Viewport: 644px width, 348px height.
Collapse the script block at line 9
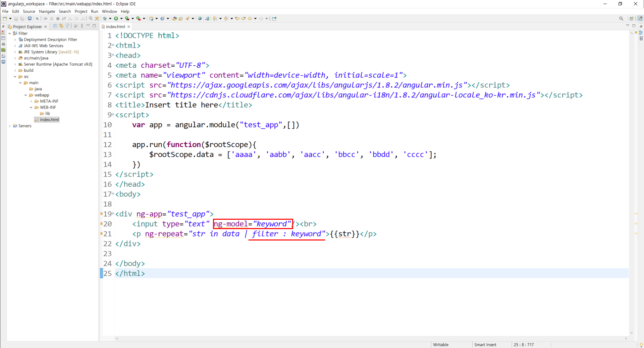(x=113, y=114)
